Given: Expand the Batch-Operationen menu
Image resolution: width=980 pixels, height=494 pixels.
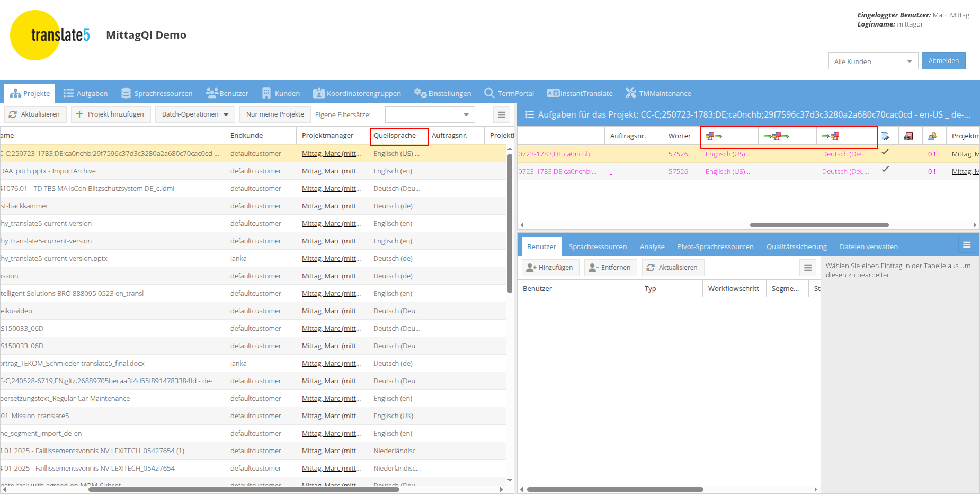Looking at the screenshot, I should 195,114.
